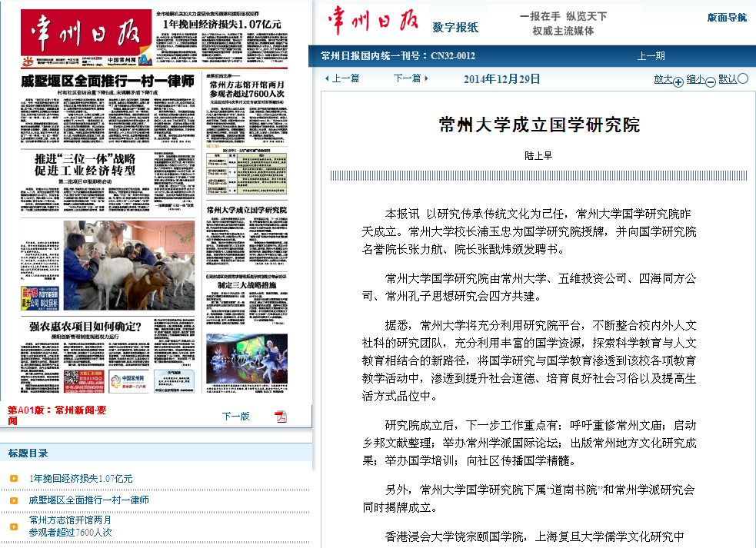Click the left arrow for 上一篇

327,78
